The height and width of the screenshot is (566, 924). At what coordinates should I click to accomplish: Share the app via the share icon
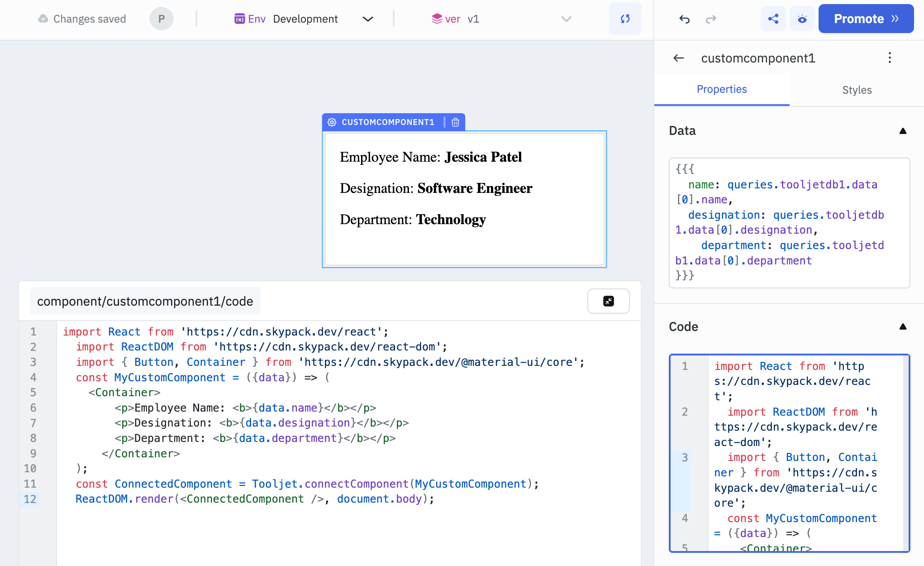click(773, 19)
